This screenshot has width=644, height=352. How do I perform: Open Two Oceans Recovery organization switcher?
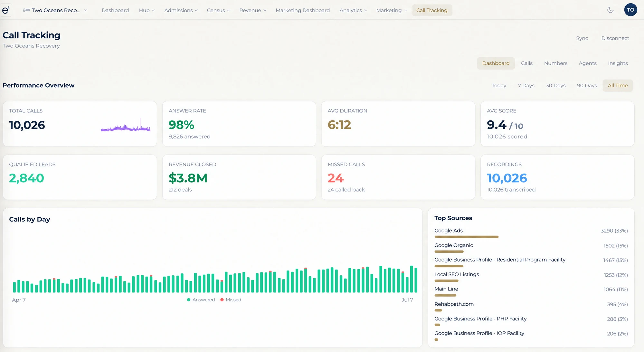coord(55,10)
